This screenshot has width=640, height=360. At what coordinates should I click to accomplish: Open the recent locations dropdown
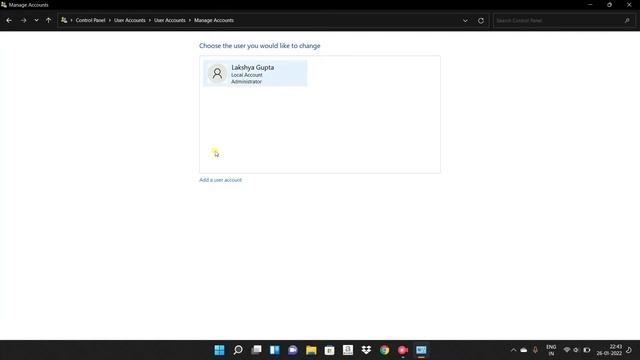pos(36,20)
